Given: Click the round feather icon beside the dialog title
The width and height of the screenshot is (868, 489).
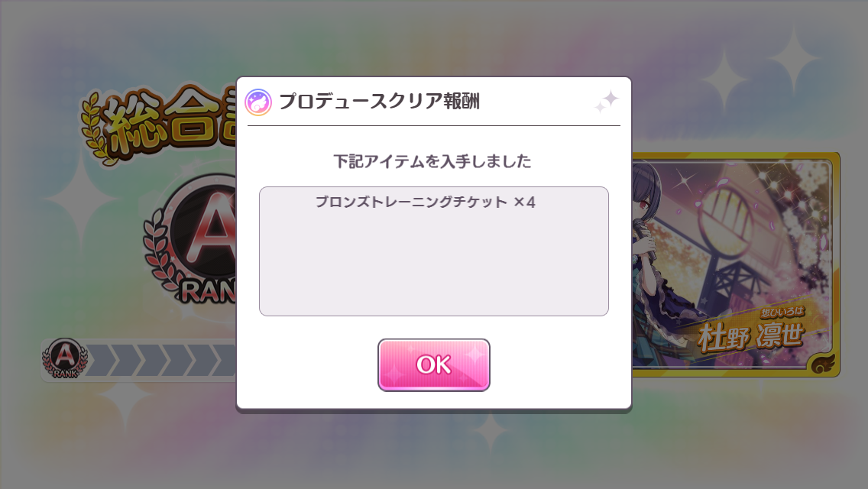Looking at the screenshot, I should click(258, 102).
